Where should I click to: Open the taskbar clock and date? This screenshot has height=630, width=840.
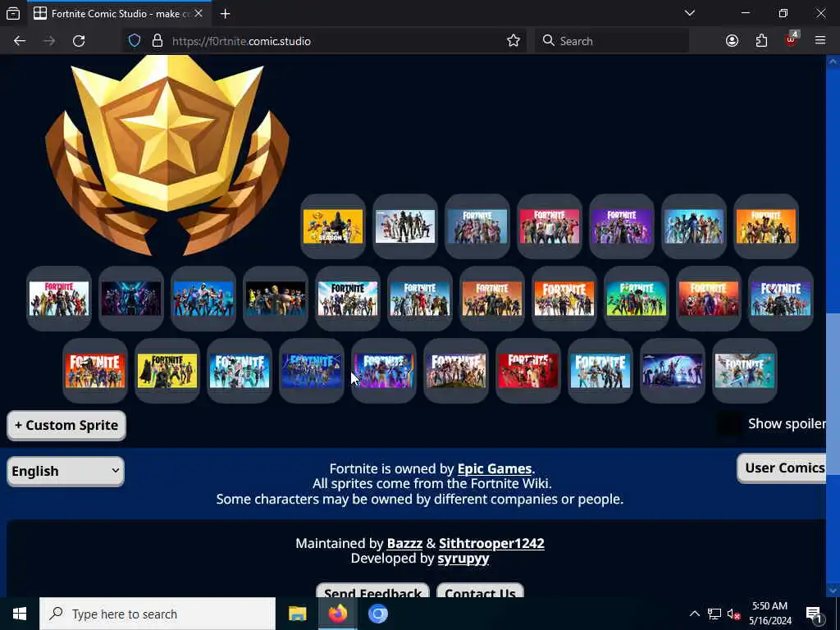(769, 614)
